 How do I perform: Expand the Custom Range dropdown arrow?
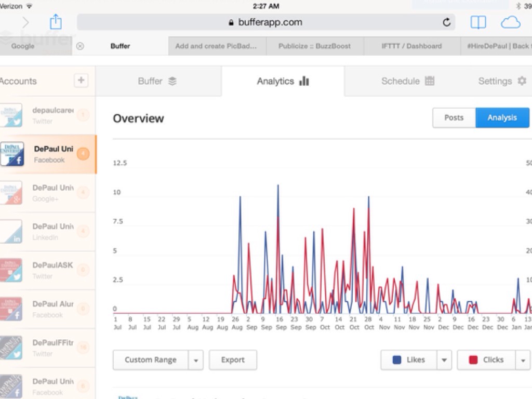point(196,360)
